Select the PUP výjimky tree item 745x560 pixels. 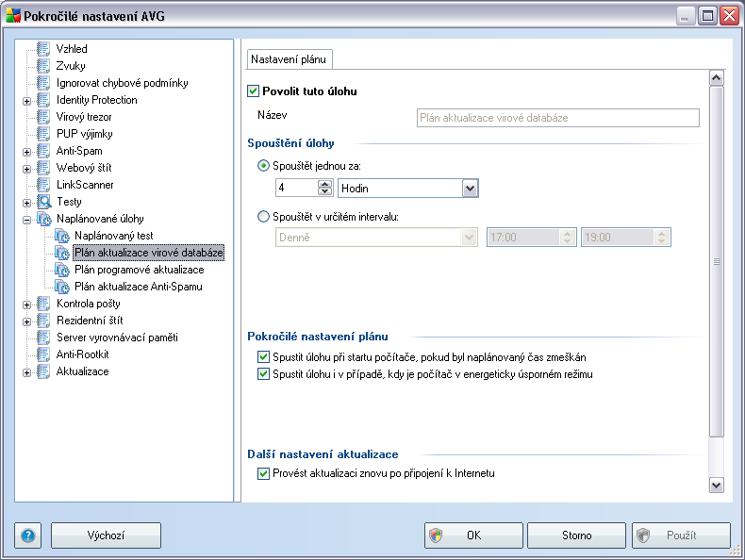point(85,134)
